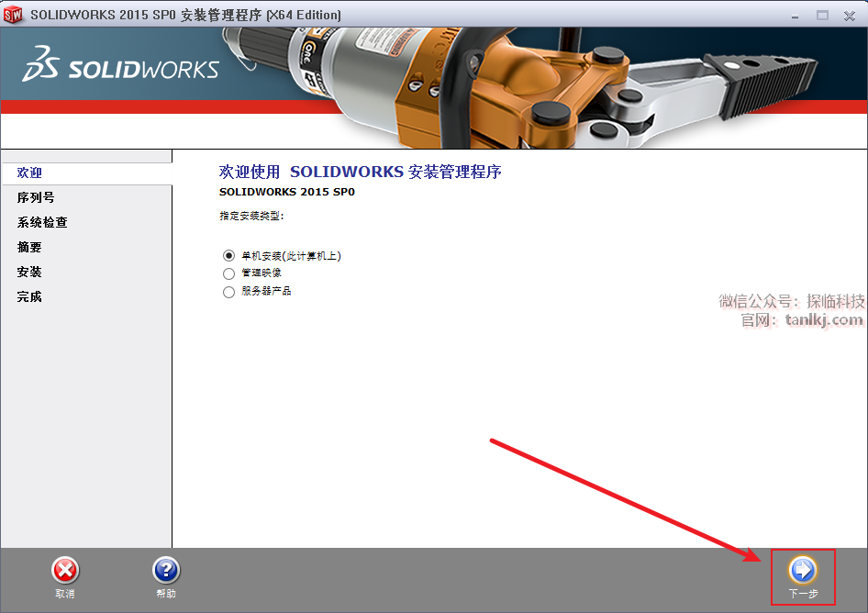
Task: Proceed with the Next (下一步) arrow icon
Action: pos(803,570)
